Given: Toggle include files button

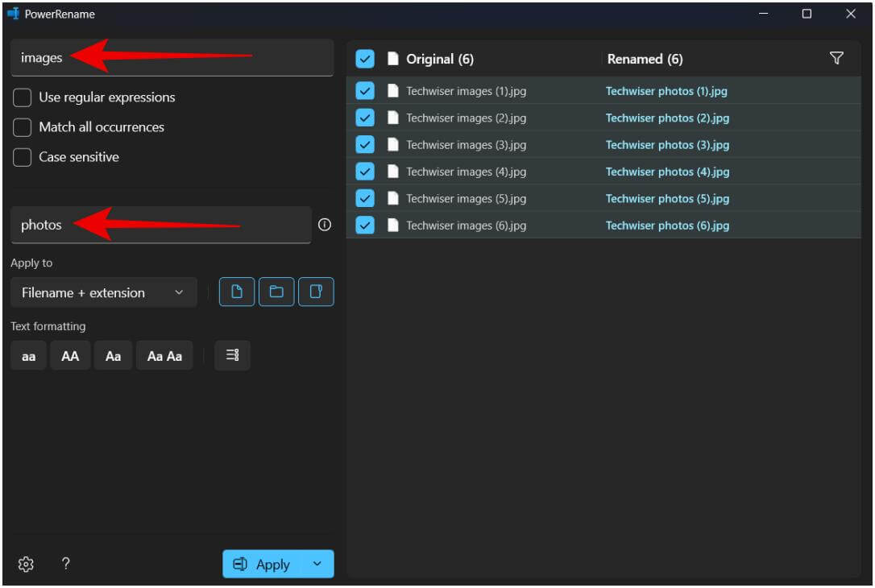Looking at the screenshot, I should [x=237, y=292].
